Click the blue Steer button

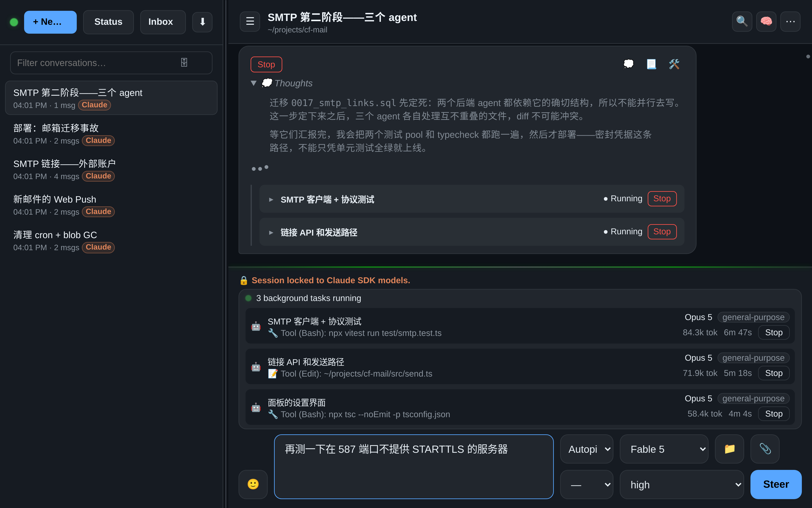click(x=776, y=484)
